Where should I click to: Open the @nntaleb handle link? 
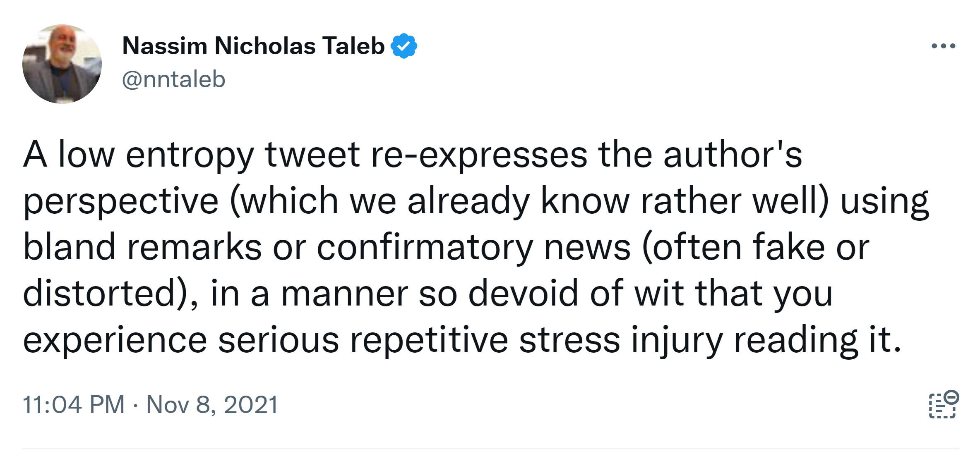pos(173,79)
